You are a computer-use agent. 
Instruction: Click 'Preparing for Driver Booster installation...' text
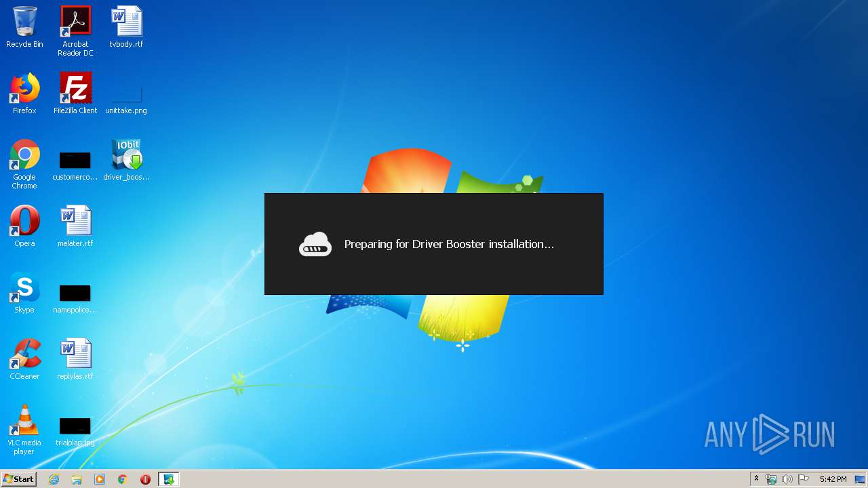[x=449, y=244]
